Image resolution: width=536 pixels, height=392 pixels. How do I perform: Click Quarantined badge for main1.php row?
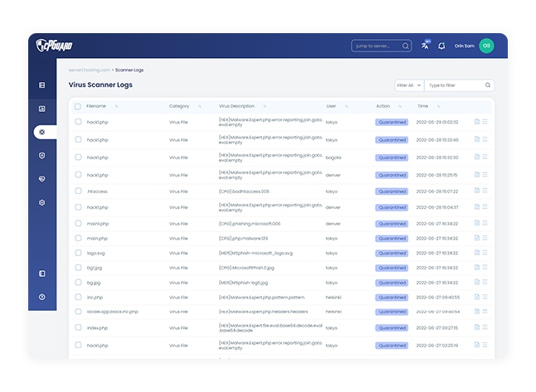coord(392,224)
